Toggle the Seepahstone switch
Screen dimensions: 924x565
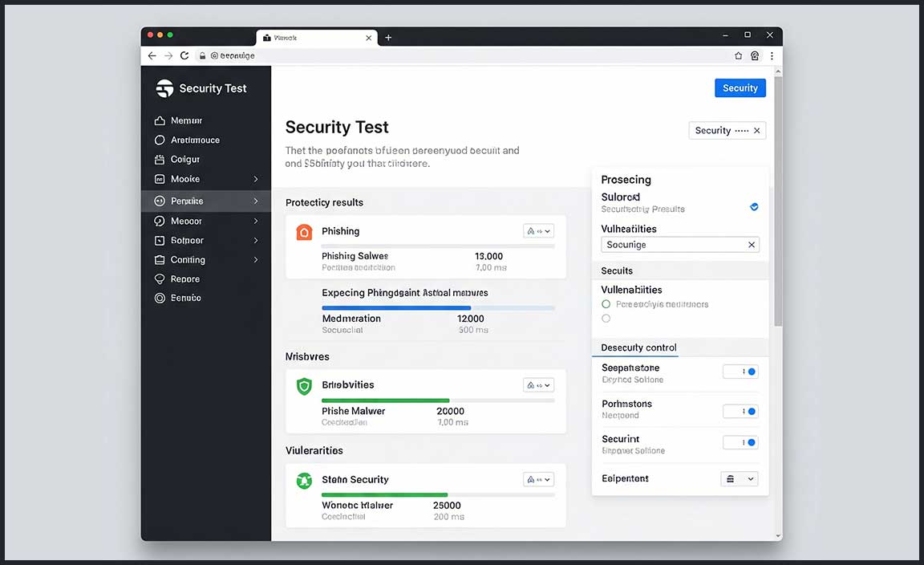[x=740, y=372]
